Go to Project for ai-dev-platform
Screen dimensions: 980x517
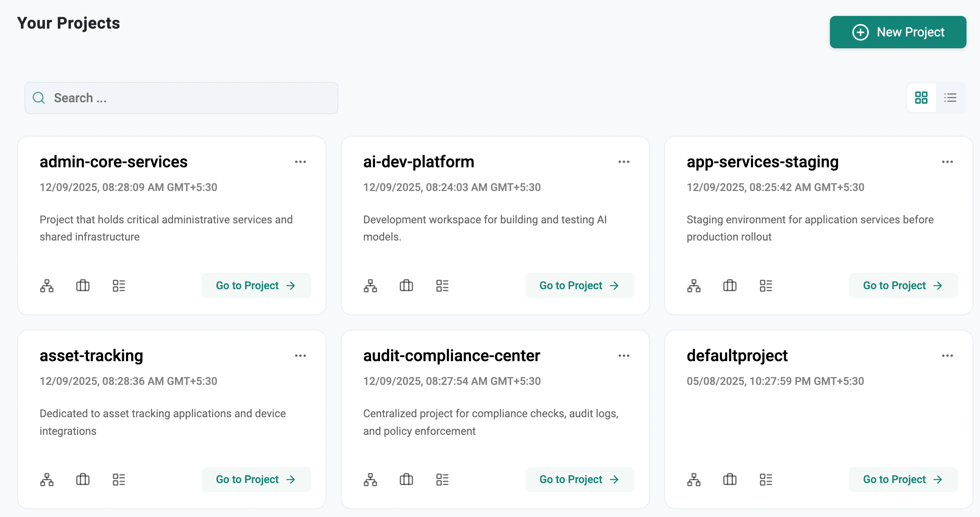579,285
